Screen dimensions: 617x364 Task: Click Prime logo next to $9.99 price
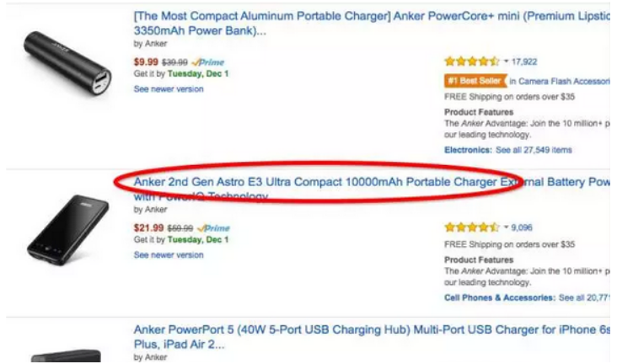tap(210, 62)
